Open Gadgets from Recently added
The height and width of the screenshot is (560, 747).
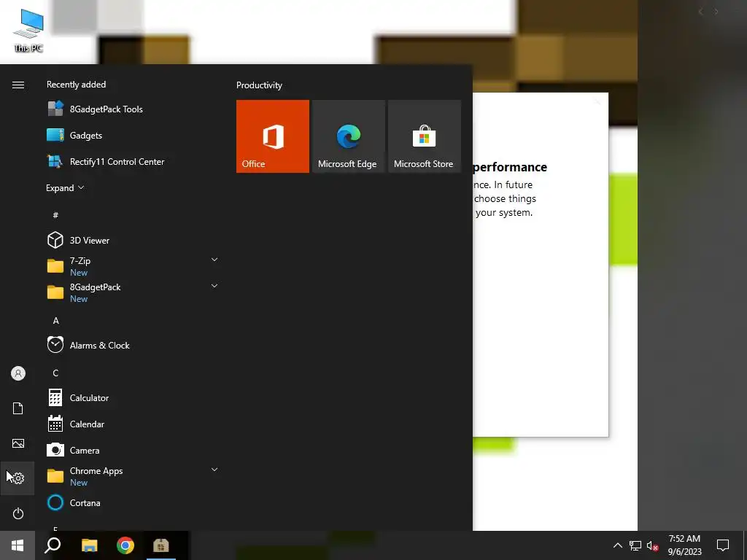tap(132, 135)
